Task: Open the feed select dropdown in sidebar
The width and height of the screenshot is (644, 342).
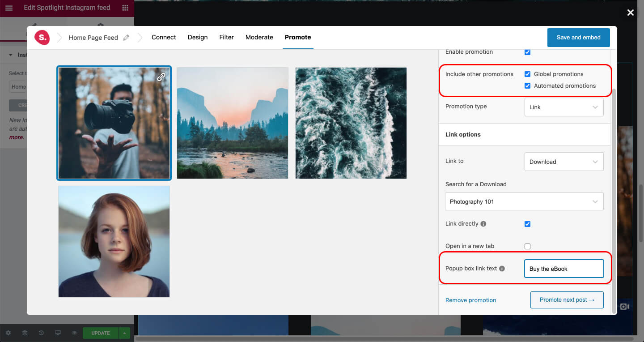Action: click(18, 87)
